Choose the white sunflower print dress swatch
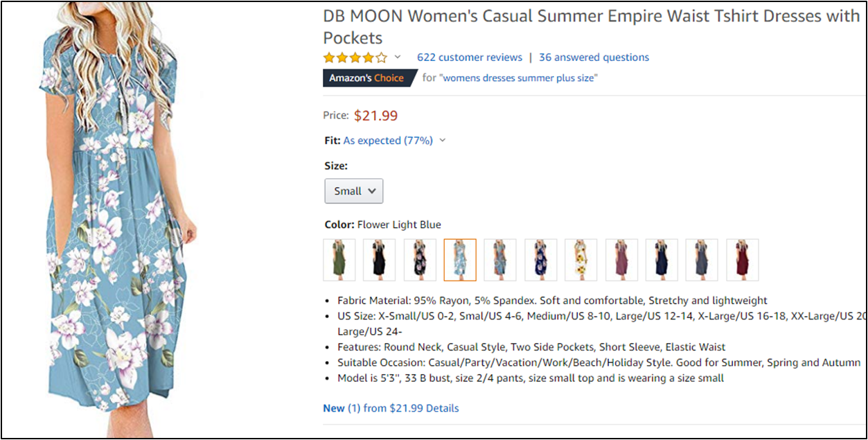 [x=581, y=260]
